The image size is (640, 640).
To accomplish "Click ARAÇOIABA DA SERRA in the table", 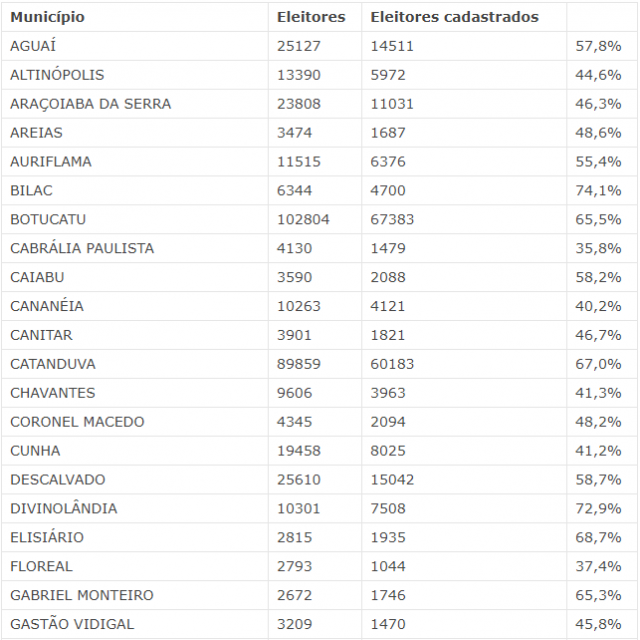I will pos(90,104).
